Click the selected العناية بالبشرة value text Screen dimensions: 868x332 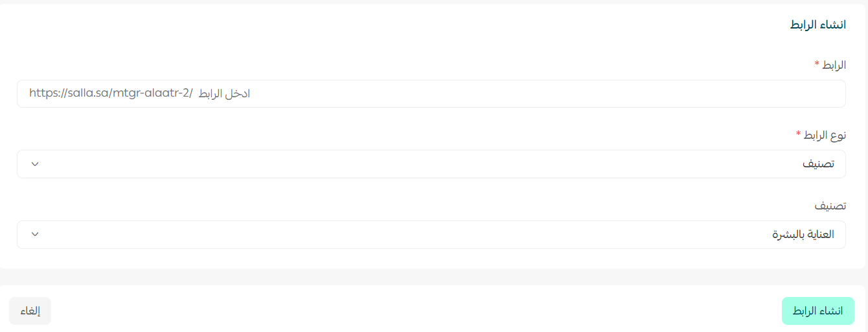click(x=803, y=235)
